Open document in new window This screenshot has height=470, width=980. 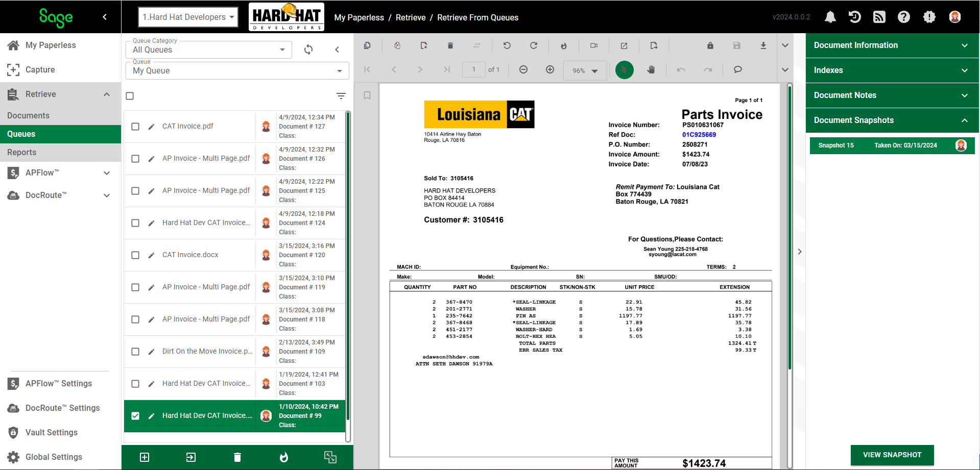[x=624, y=45]
